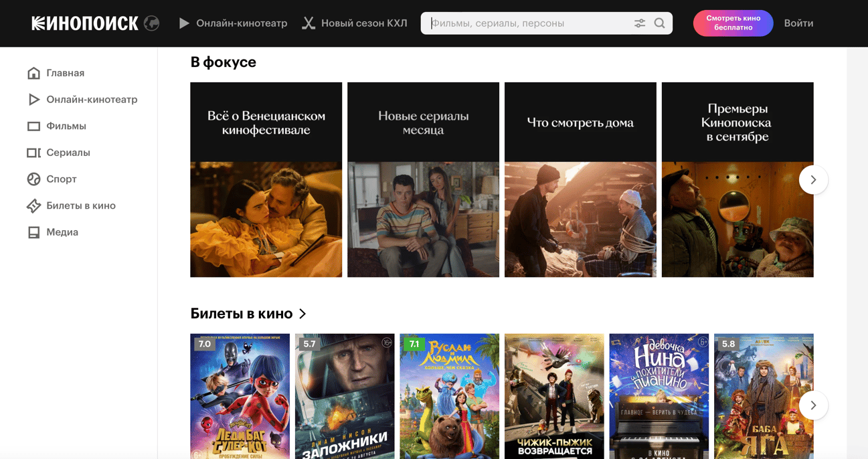Show next movie posters with the arrow

coord(813,405)
